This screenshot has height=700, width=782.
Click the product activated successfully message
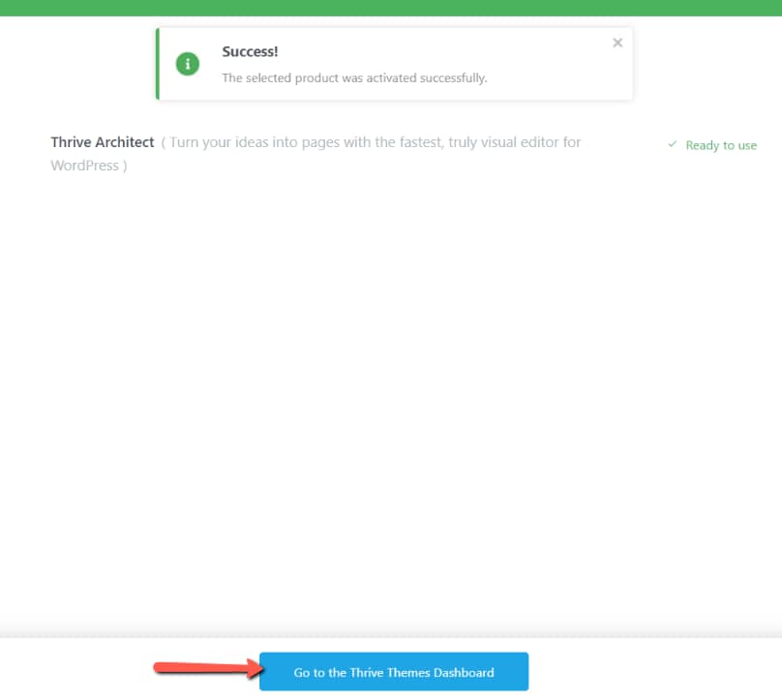(354, 78)
